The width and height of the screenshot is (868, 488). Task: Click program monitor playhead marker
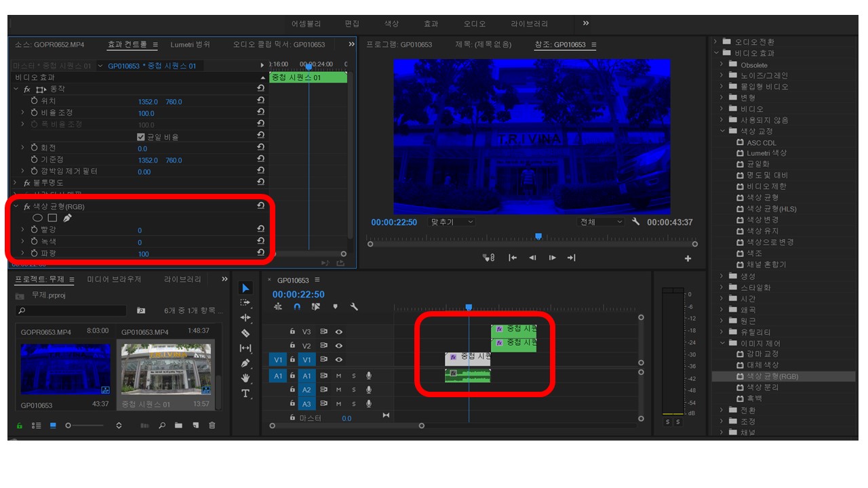coord(538,237)
